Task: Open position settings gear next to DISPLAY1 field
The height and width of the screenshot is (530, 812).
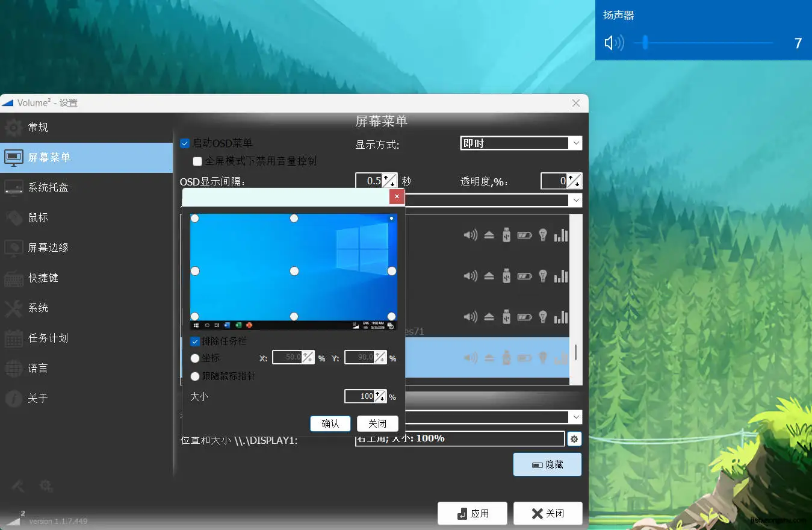Action: (x=574, y=439)
